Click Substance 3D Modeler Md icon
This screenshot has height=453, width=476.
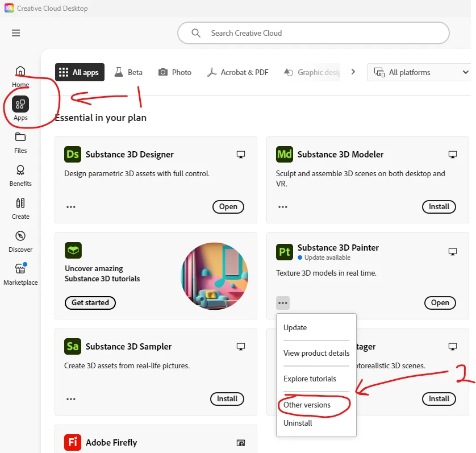point(285,155)
